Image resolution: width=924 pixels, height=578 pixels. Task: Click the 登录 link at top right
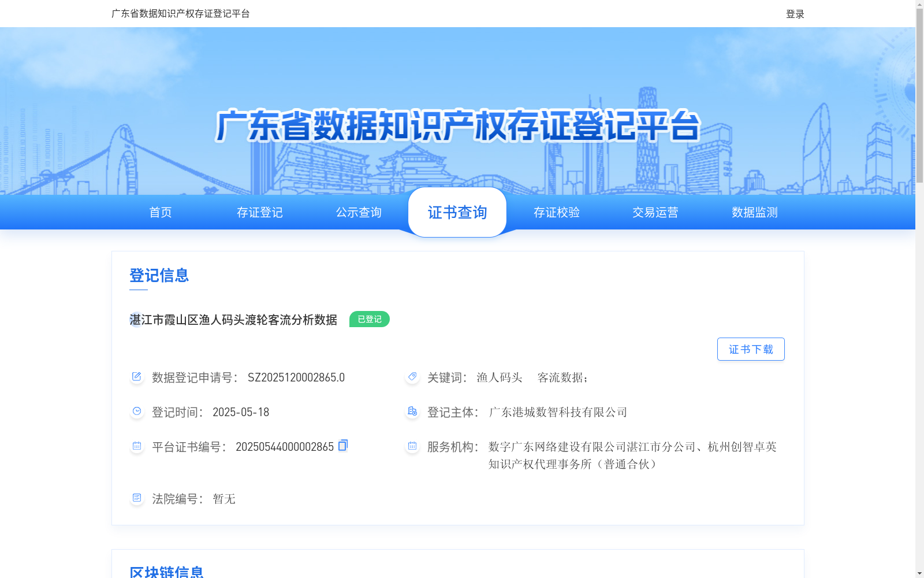pos(795,14)
